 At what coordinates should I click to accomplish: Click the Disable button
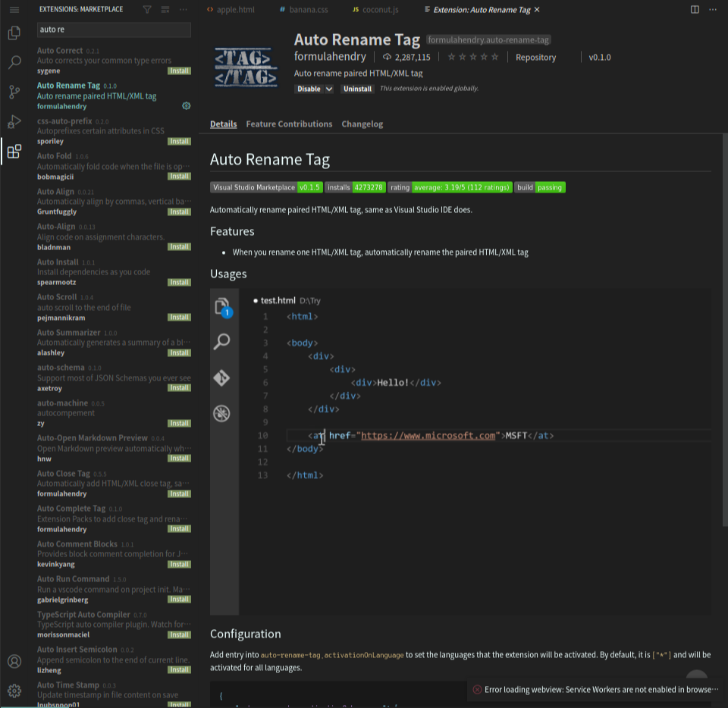pos(309,89)
